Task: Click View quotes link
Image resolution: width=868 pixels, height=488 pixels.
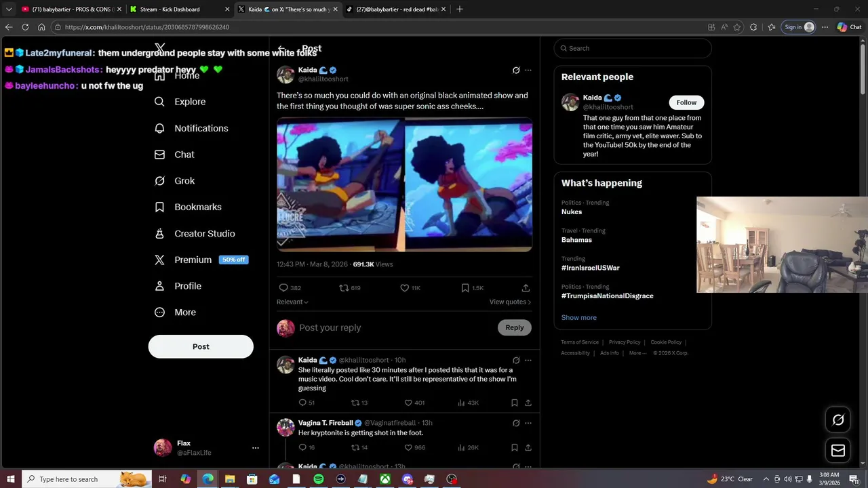Action: click(510, 302)
